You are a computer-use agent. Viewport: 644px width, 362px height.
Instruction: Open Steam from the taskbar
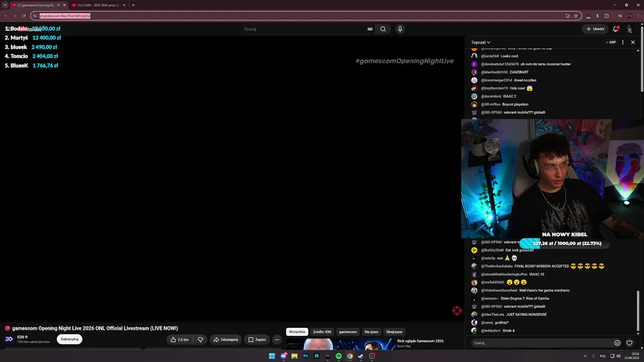click(x=361, y=356)
